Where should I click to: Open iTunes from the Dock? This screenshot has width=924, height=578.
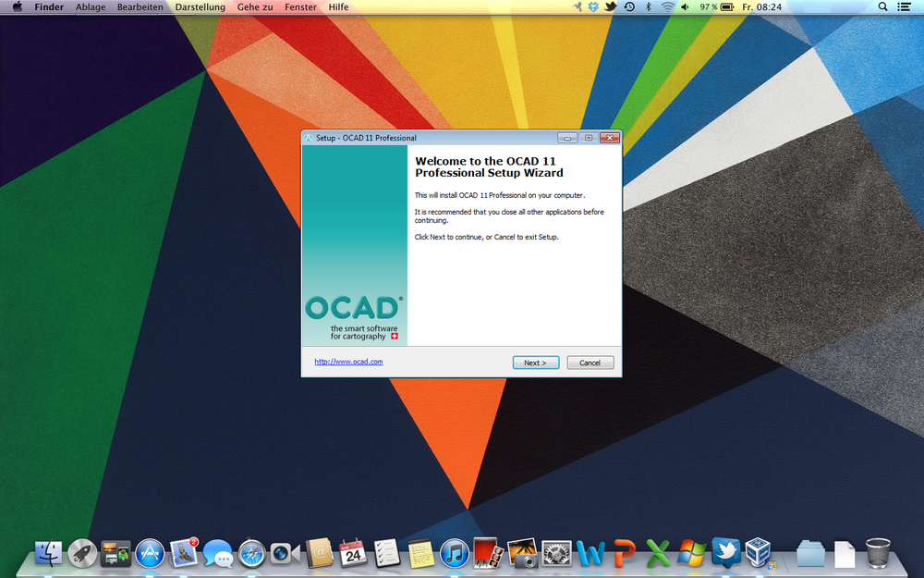pos(455,553)
